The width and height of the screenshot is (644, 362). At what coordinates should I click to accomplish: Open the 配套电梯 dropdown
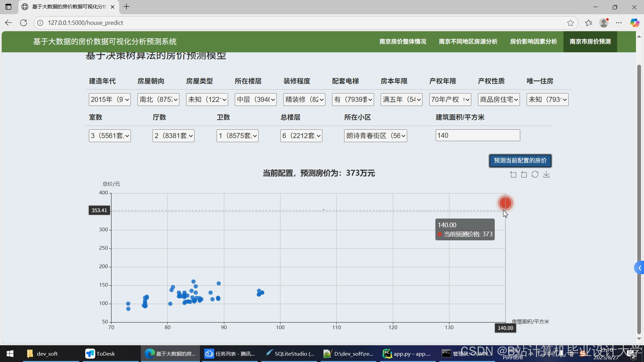[353, 100]
